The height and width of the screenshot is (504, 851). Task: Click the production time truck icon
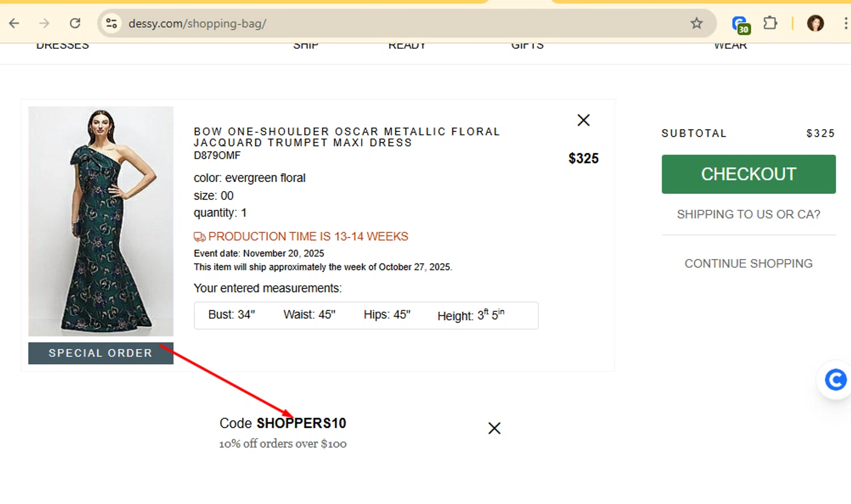click(x=199, y=237)
